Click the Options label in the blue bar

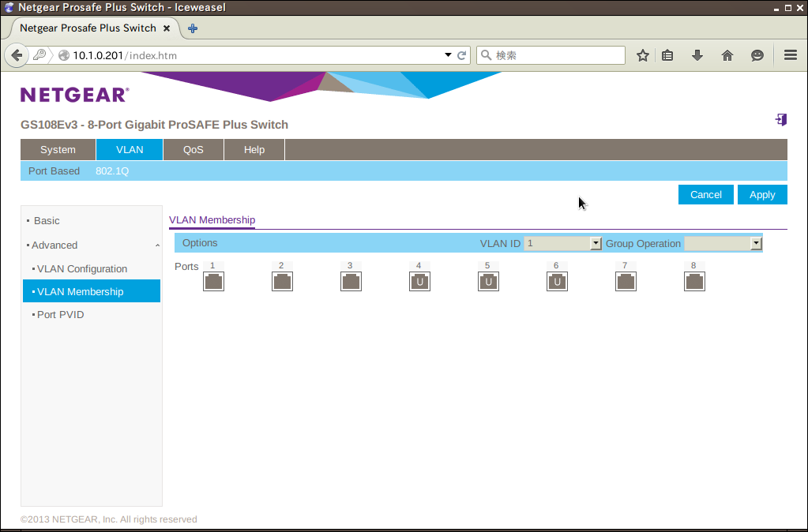click(200, 243)
